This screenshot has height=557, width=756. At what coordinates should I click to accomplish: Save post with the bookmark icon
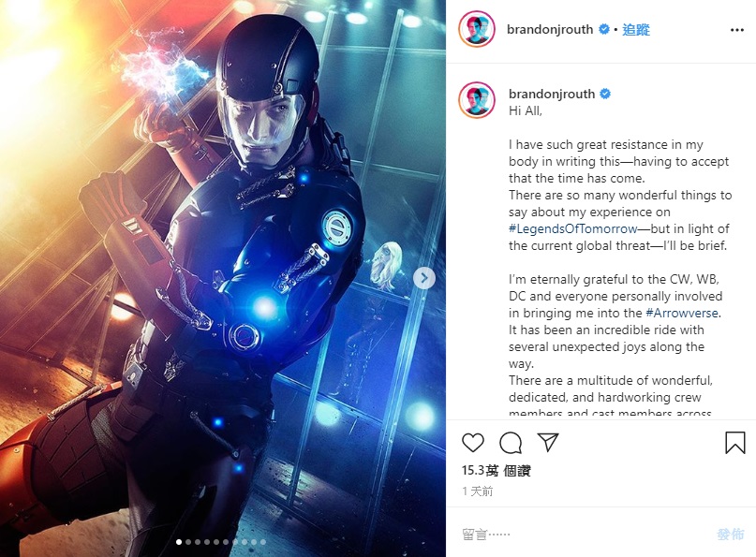[x=735, y=442]
